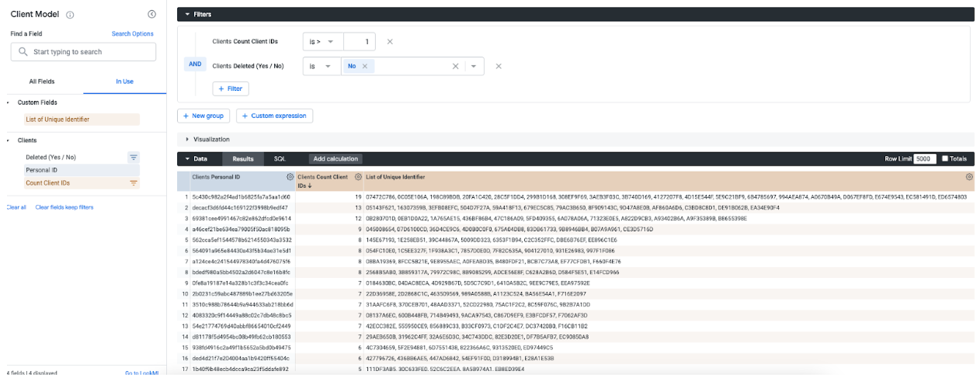Open gear menu for List of Unique Identifier column
This screenshot has height=378, width=980.
969,177
